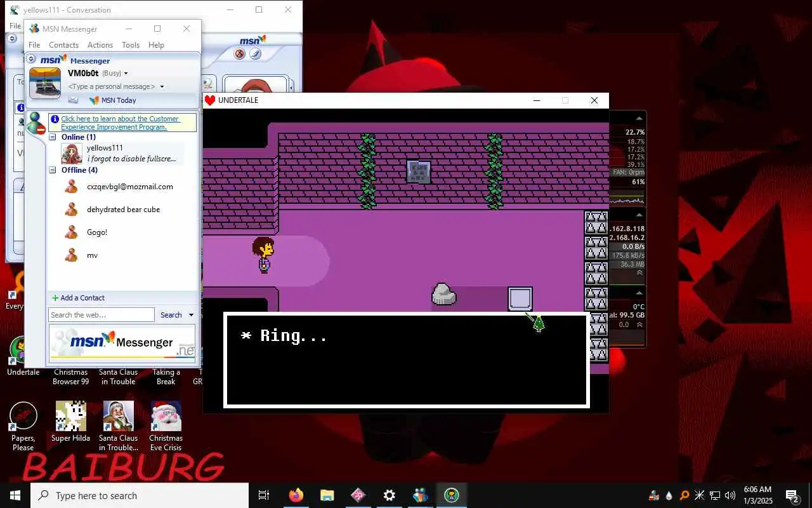Open the Santa Claus in Trouble... bottom-row shortcut
Image resolution: width=812 pixels, height=508 pixels.
119,427
